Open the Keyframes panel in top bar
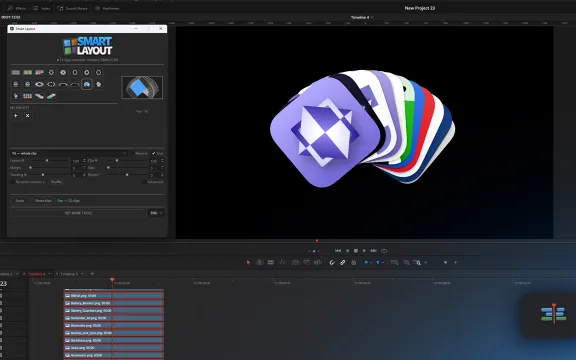Image resolution: width=576 pixels, height=360 pixels. pos(107,8)
